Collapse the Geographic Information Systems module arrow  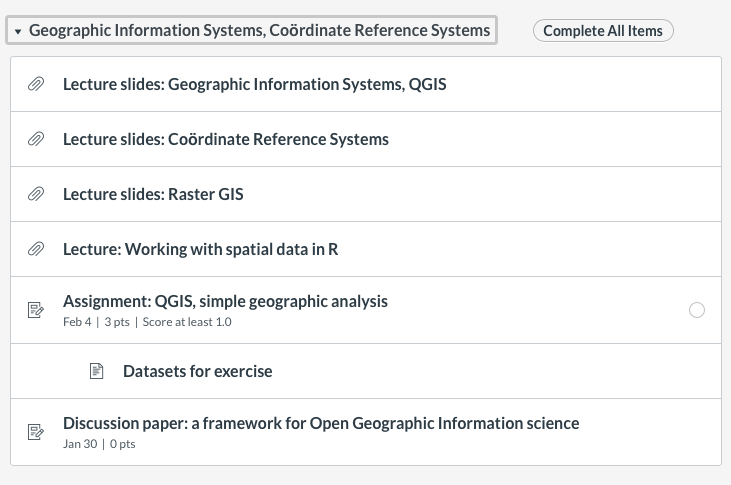pyautogui.click(x=18, y=32)
